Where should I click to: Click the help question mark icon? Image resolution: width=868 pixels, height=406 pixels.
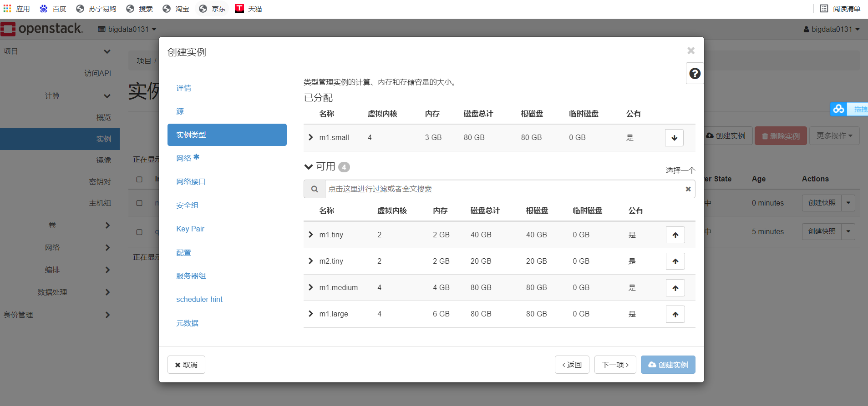point(695,74)
